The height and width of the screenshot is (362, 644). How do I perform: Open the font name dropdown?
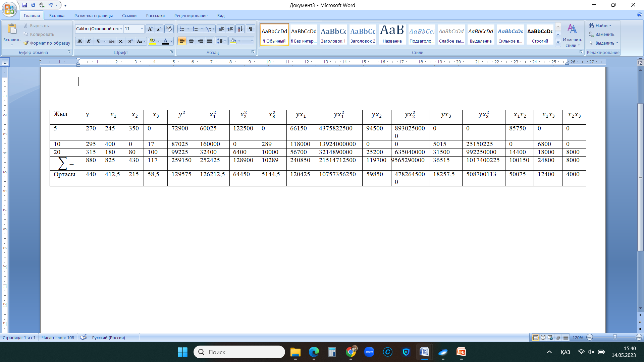[x=121, y=29]
